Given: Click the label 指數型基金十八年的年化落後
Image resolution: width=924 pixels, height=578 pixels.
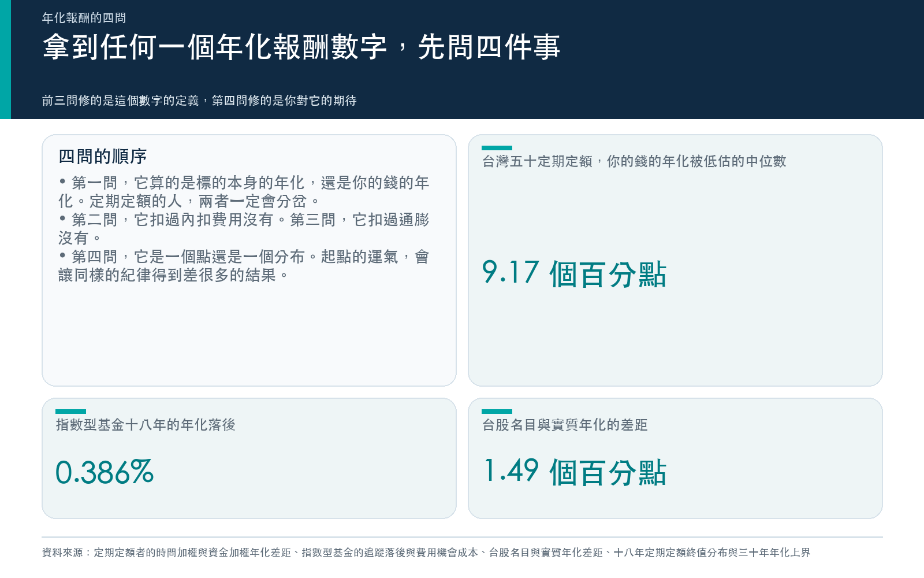Looking at the screenshot, I should tap(146, 425).
